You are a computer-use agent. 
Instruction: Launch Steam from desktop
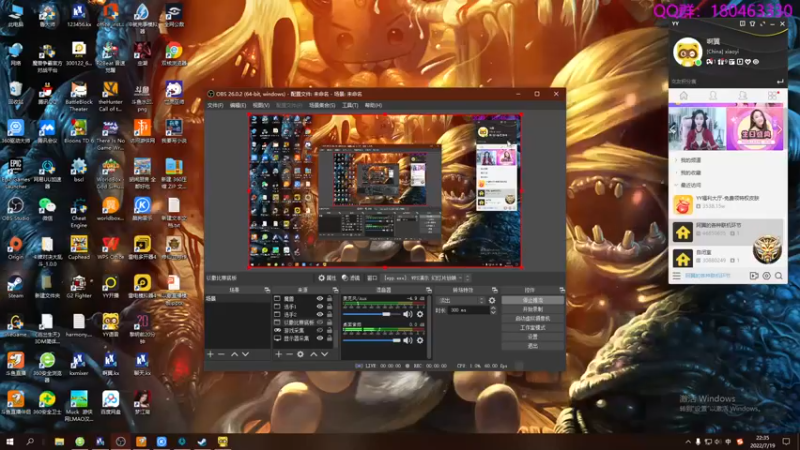[15, 287]
